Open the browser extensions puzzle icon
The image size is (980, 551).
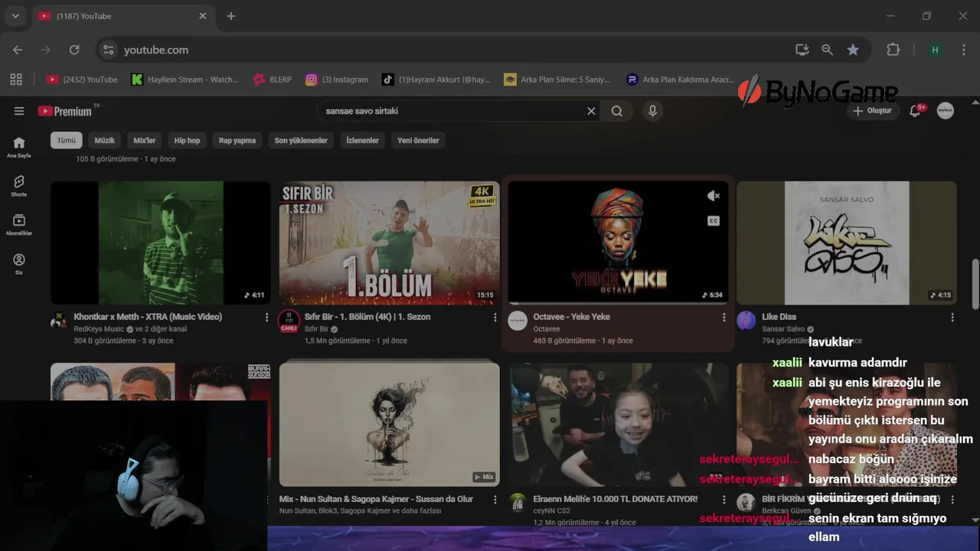[x=893, y=50]
